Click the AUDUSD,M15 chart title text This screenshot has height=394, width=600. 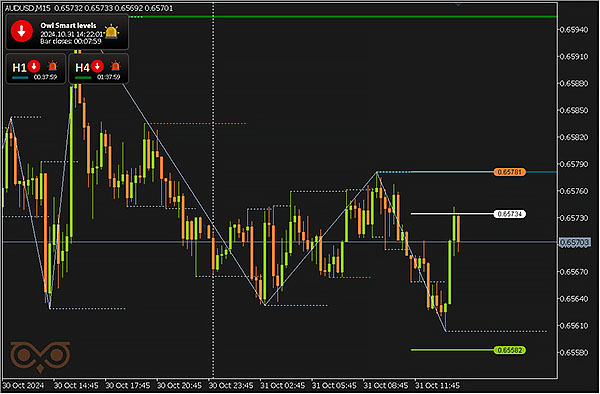(x=28, y=8)
